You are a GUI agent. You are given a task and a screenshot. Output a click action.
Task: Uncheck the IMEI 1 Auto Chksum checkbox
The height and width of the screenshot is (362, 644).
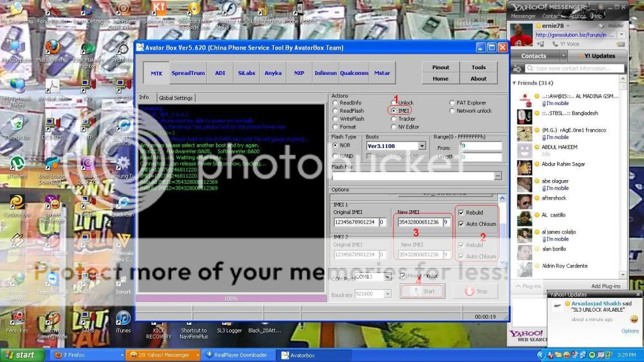pos(461,224)
